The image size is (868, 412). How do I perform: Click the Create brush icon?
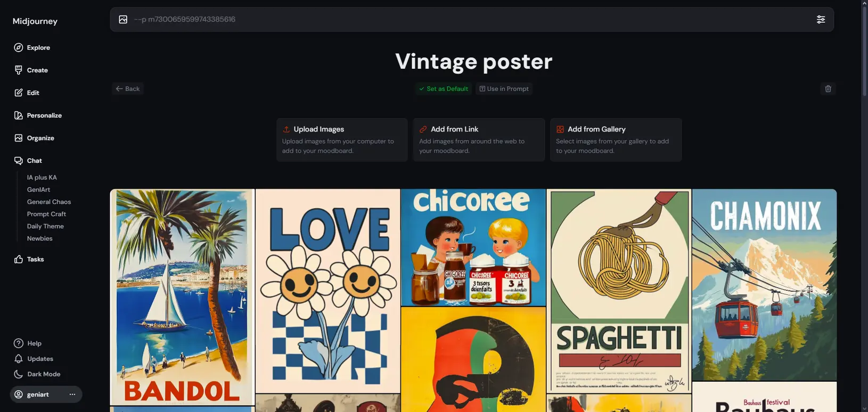[x=19, y=70]
